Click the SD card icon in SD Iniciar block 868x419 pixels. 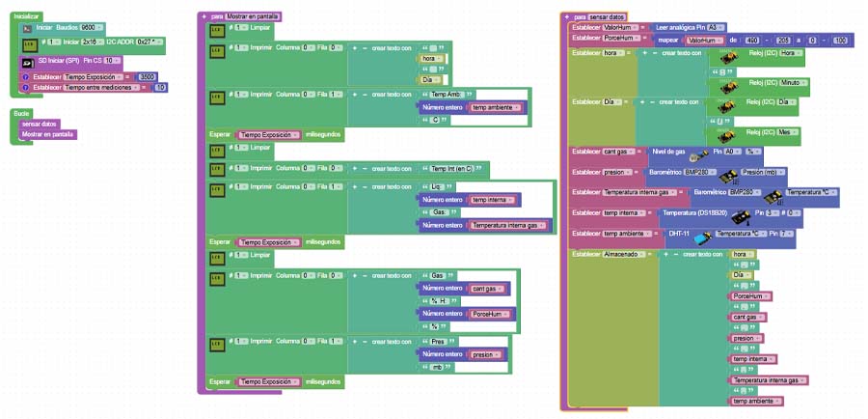(26, 61)
